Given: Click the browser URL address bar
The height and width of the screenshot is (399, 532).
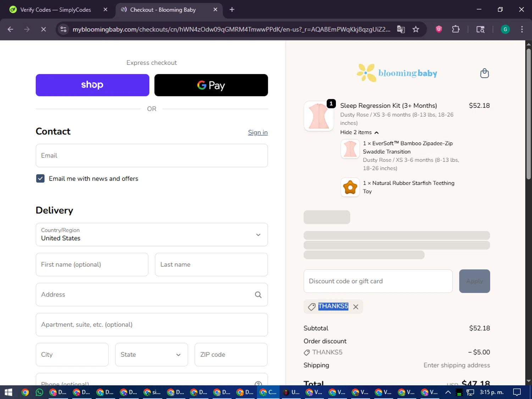Looking at the screenshot, I should (x=231, y=29).
